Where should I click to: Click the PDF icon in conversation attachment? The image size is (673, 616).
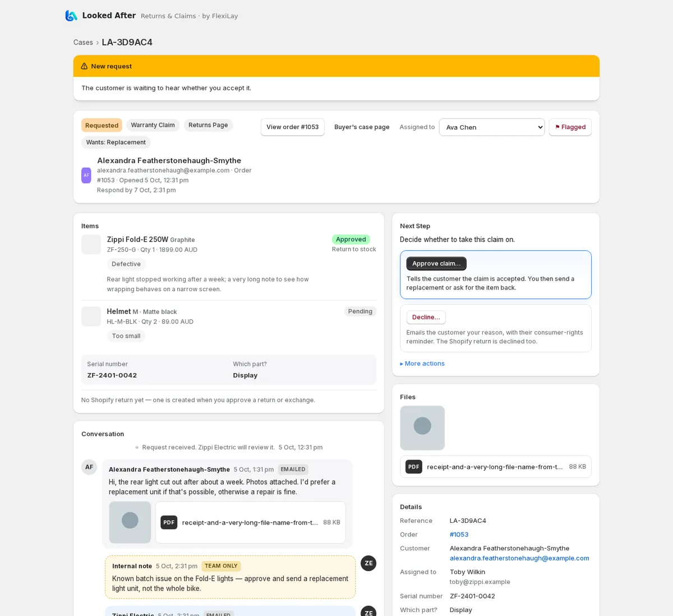point(169,522)
